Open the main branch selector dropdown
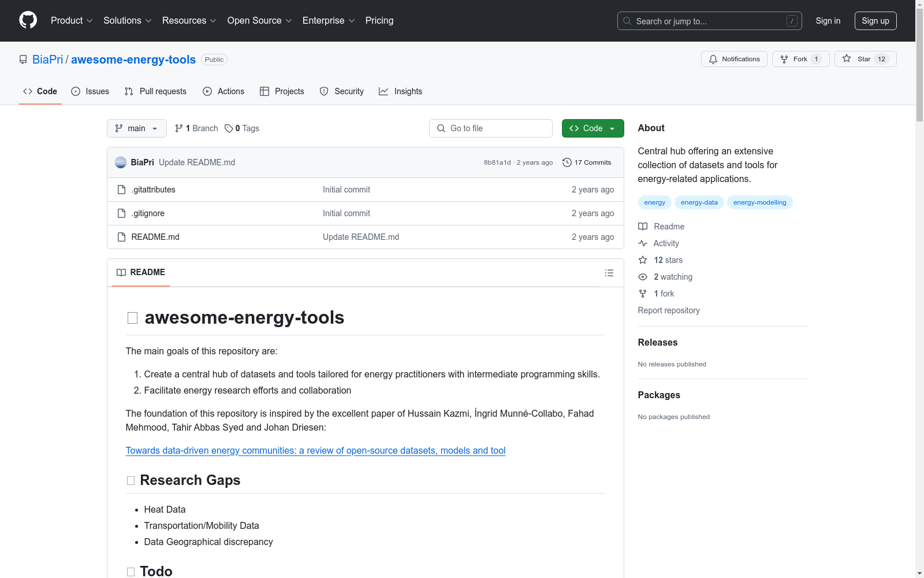The image size is (924, 578). (137, 128)
